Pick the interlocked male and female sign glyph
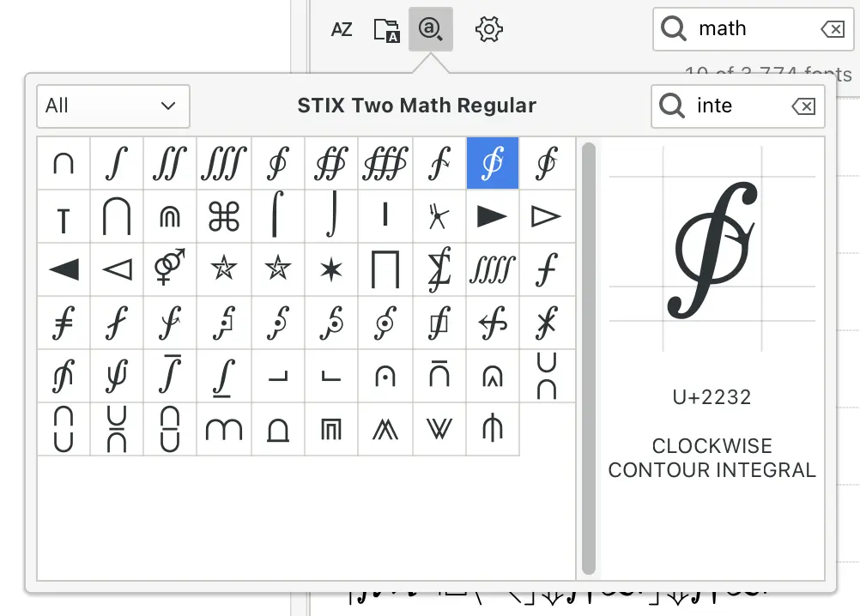 (170, 269)
